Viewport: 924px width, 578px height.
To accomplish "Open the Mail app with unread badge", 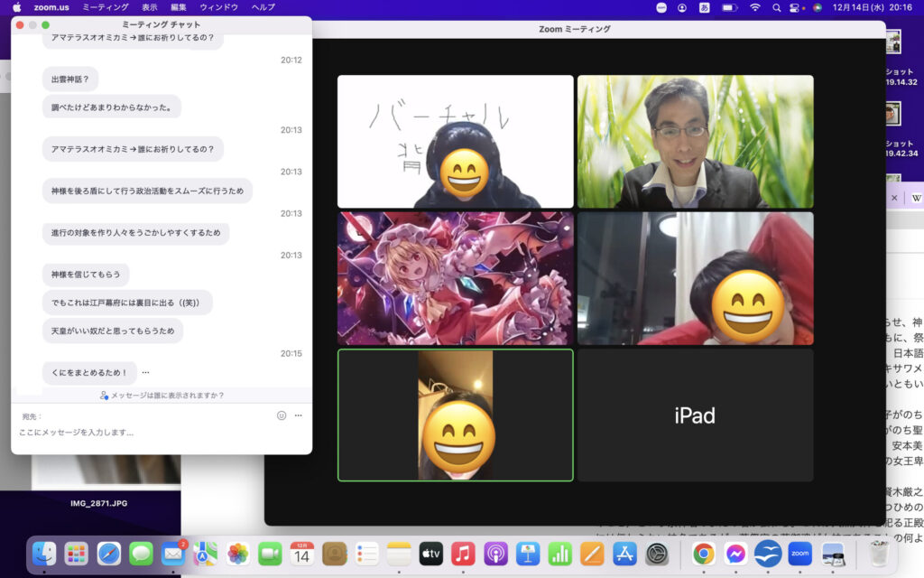I will tap(172, 553).
